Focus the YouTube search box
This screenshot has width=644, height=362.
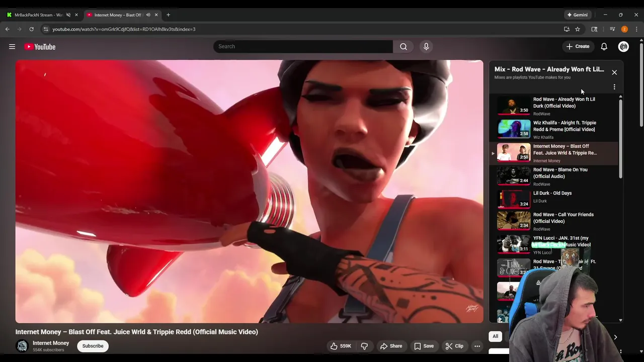pos(303,46)
